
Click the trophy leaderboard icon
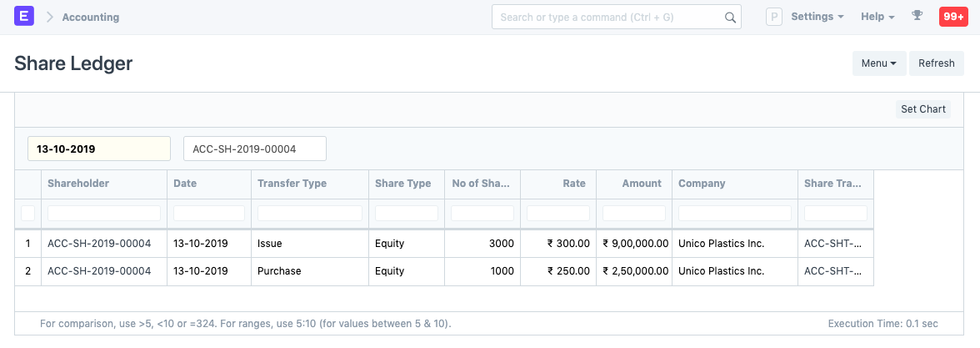point(917,17)
